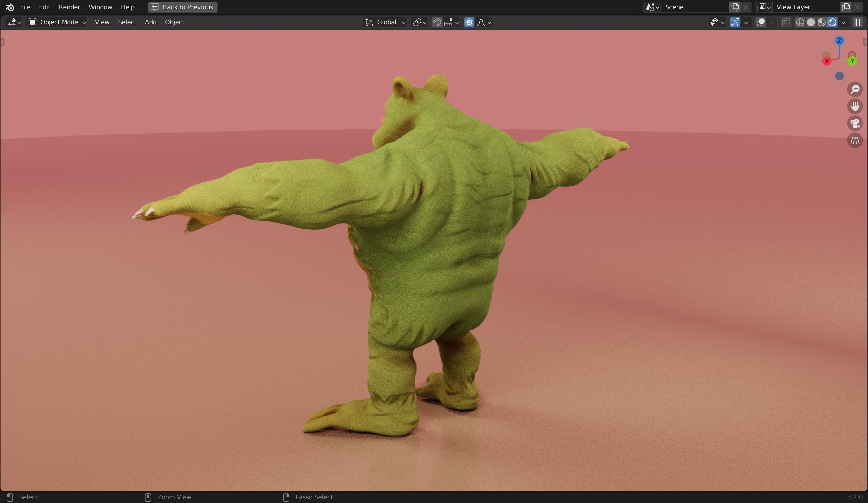Switch to material preview shading
868x503 pixels.
coord(821,22)
